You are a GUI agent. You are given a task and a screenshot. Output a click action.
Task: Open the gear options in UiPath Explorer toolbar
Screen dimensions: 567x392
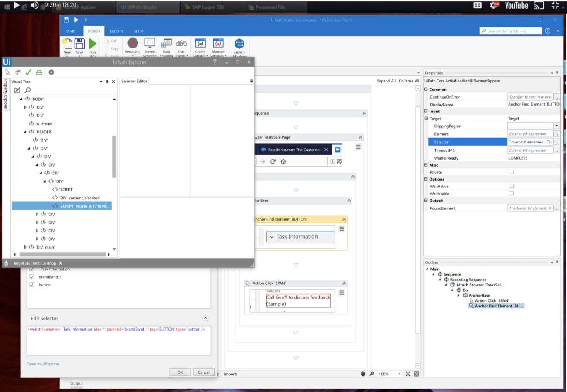51,72
